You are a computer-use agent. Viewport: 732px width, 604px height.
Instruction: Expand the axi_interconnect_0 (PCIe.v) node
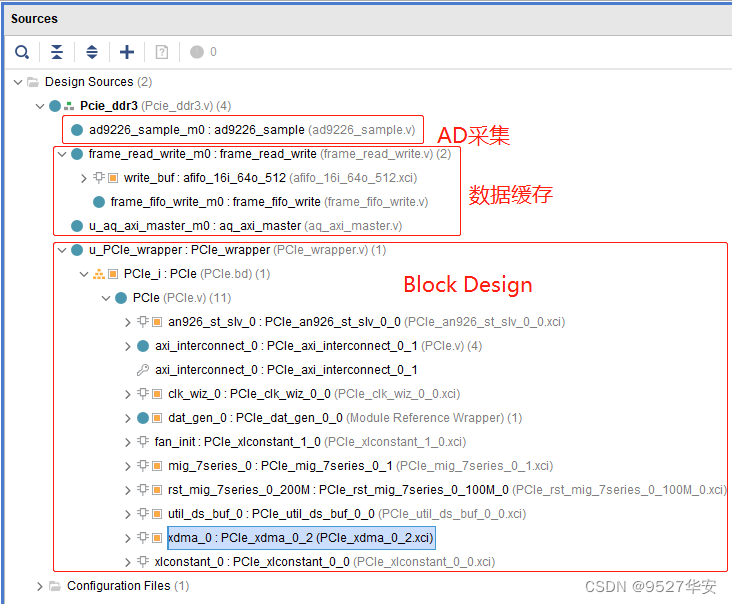127,346
